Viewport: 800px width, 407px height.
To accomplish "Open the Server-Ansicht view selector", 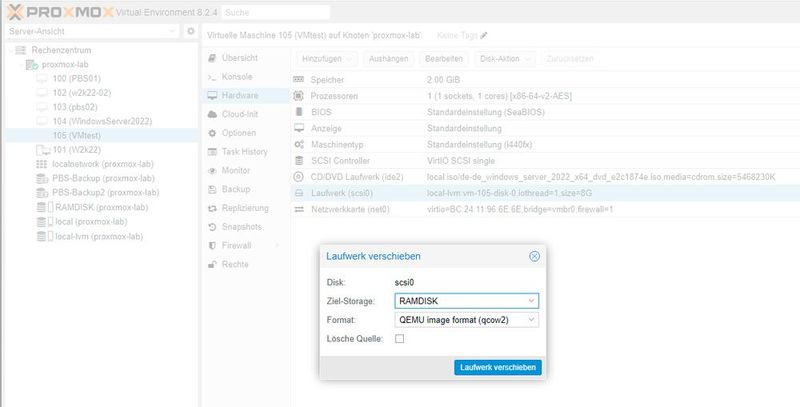I will click(92, 31).
